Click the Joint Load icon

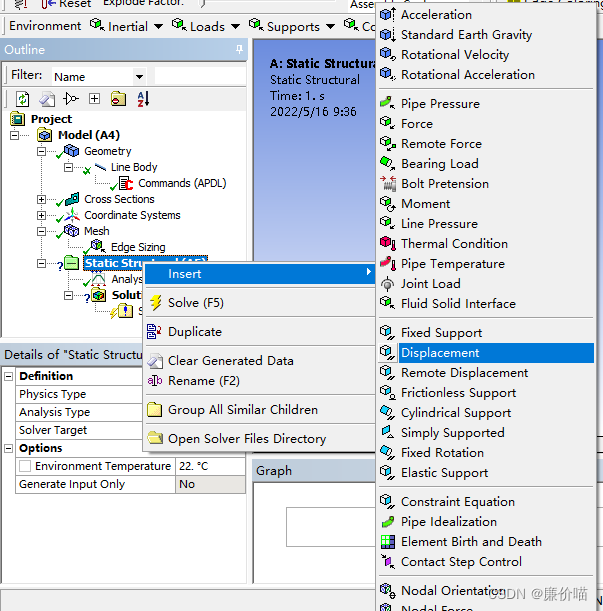click(387, 284)
